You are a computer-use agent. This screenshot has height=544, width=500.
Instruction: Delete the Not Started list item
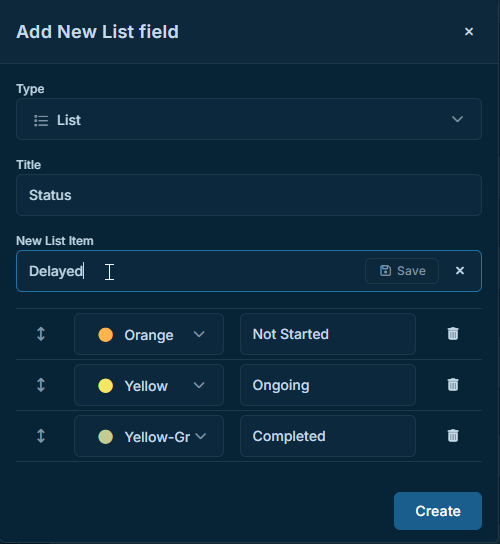453,334
